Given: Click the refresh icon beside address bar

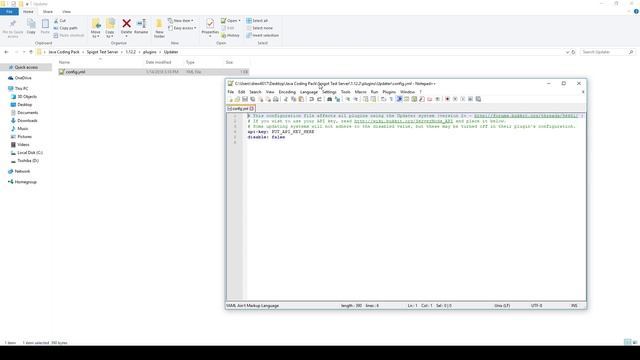Looking at the screenshot, I should coord(573,52).
